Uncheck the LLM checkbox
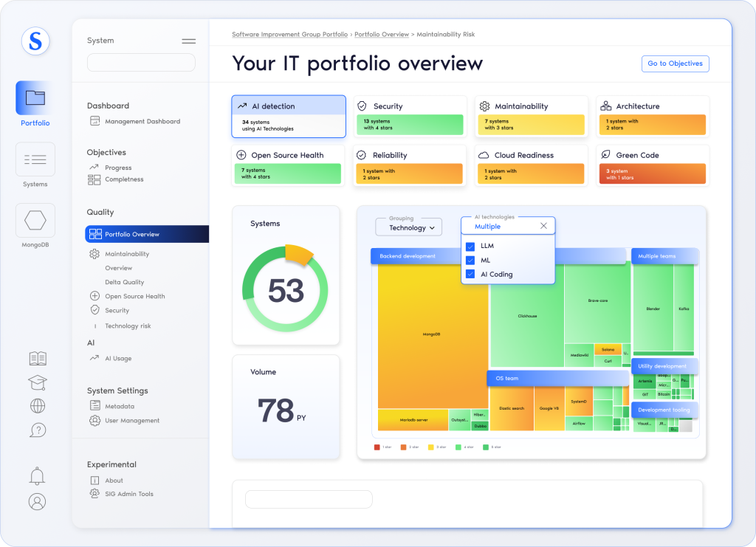This screenshot has height=547, width=756. tap(470, 246)
